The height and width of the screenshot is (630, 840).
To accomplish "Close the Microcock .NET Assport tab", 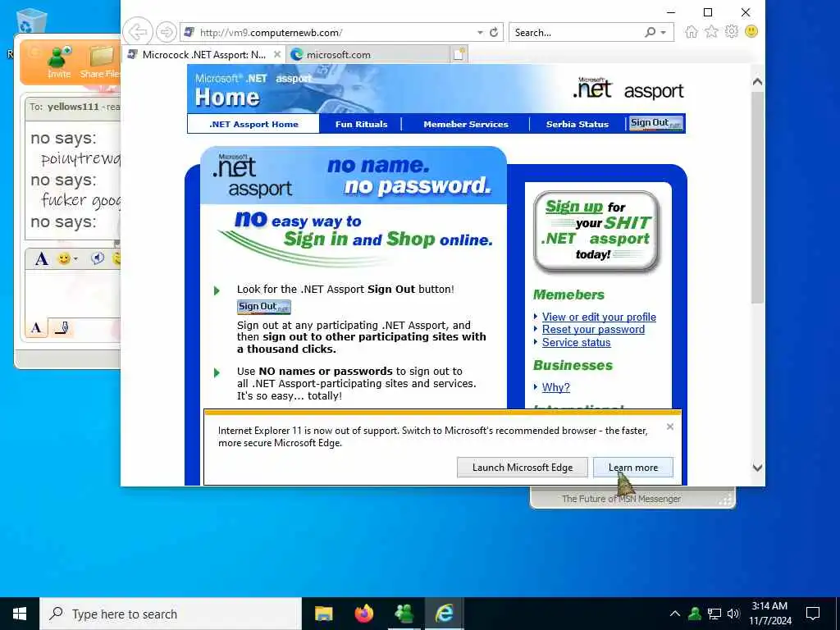I will pos(277,54).
